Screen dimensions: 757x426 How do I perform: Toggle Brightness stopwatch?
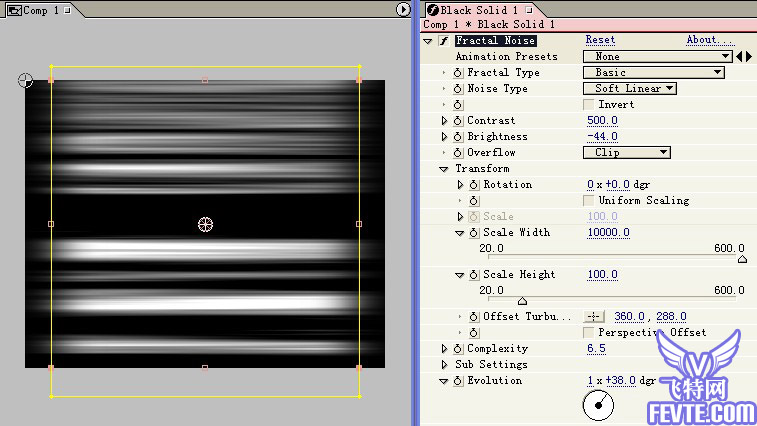point(458,136)
